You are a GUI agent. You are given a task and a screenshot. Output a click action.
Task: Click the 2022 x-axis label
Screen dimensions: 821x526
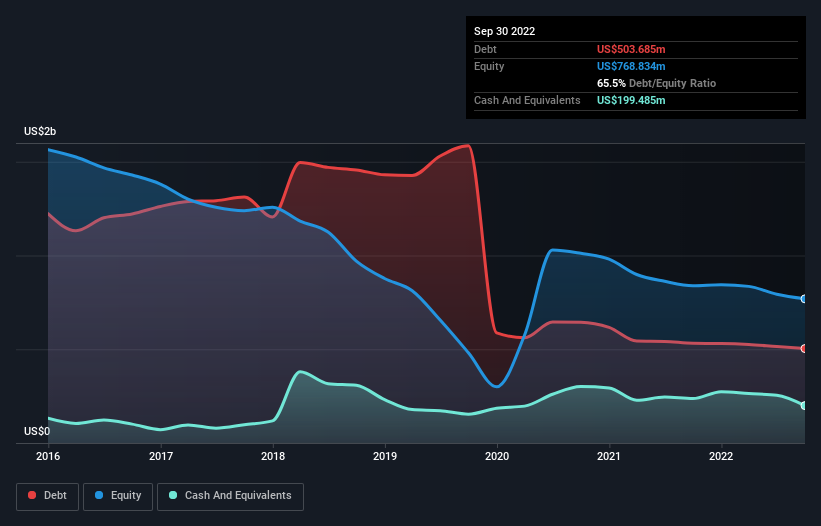click(721, 456)
